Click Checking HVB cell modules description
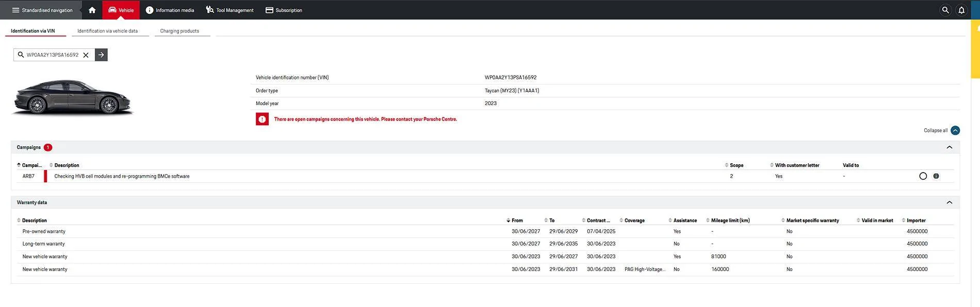 [x=122, y=176]
